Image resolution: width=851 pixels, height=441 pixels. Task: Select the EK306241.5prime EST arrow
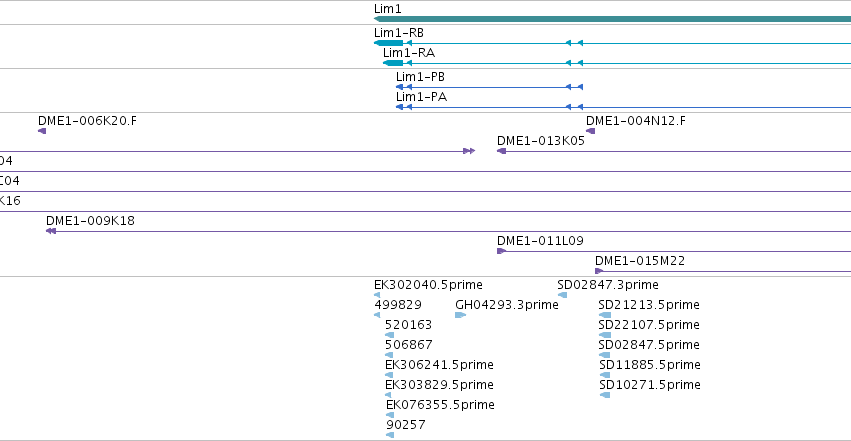389,375
